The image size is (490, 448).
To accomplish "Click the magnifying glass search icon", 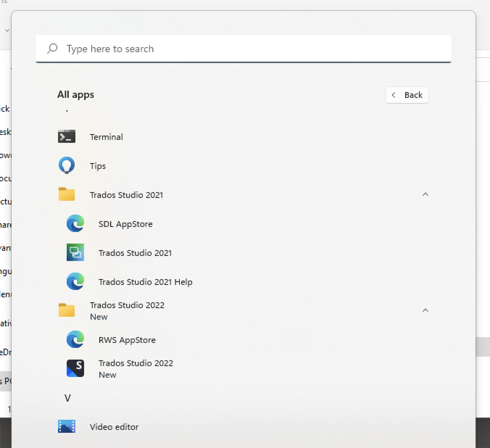I will pos(52,49).
